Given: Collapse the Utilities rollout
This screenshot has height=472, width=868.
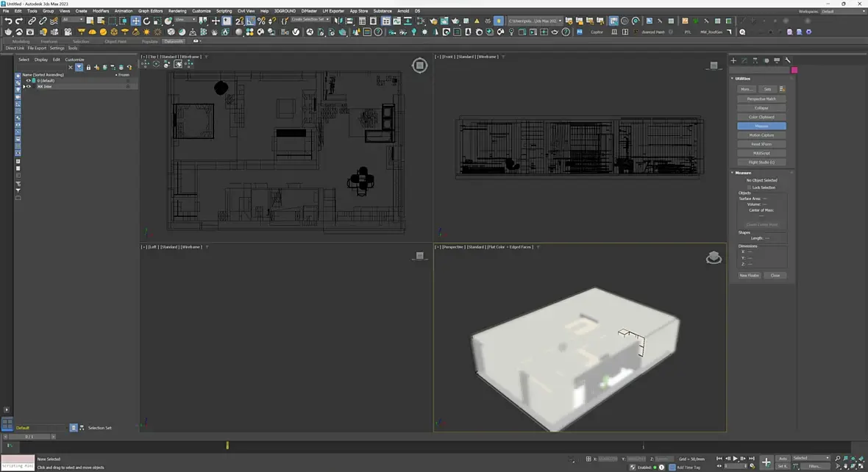Looking at the screenshot, I should click(x=742, y=79).
